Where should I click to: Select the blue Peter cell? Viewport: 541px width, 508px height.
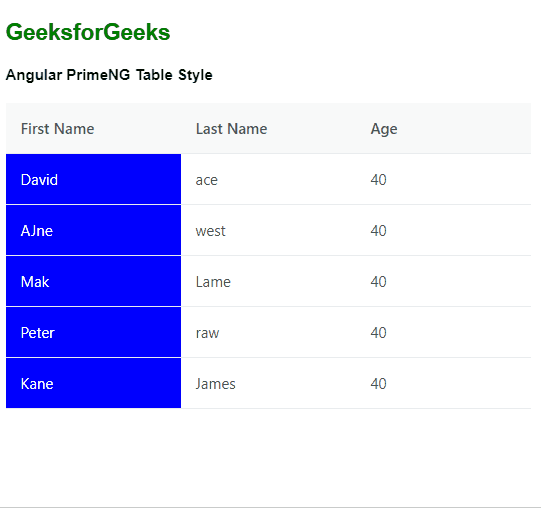[x=94, y=333]
